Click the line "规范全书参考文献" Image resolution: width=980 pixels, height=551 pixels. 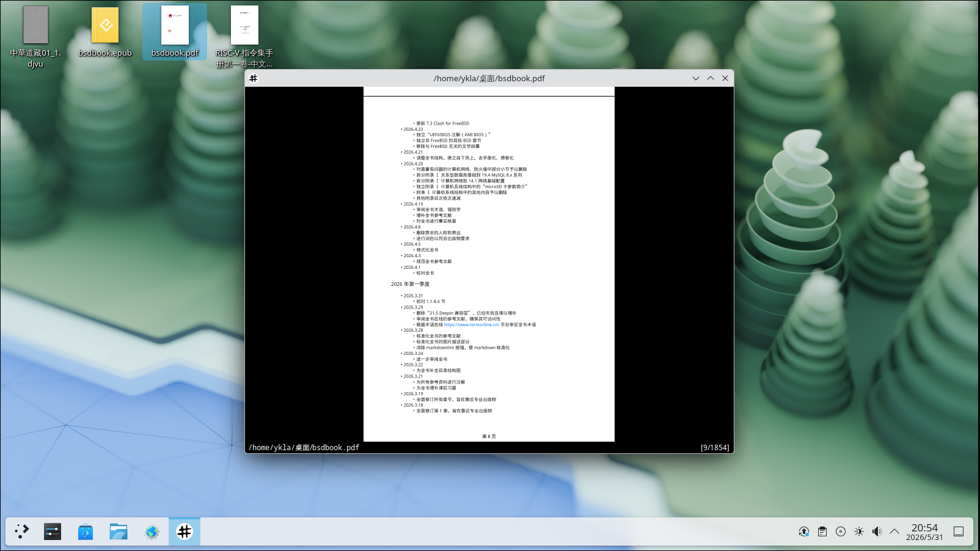[x=434, y=261]
